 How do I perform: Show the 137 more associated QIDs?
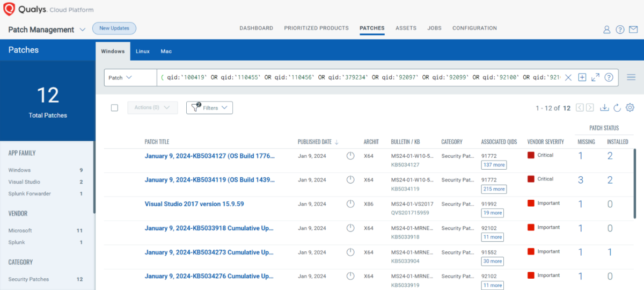494,165
